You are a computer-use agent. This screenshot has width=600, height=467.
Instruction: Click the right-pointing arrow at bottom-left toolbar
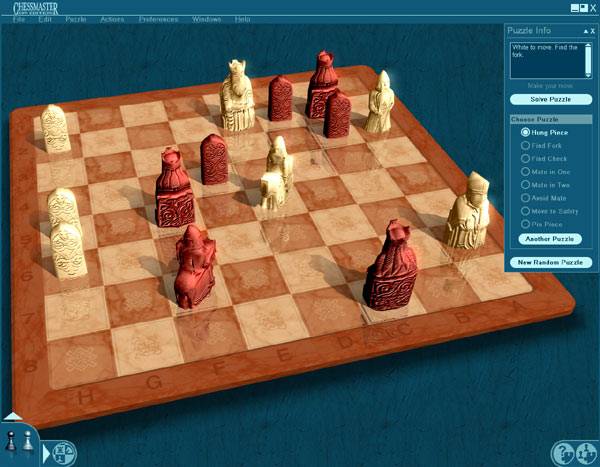coord(46,453)
